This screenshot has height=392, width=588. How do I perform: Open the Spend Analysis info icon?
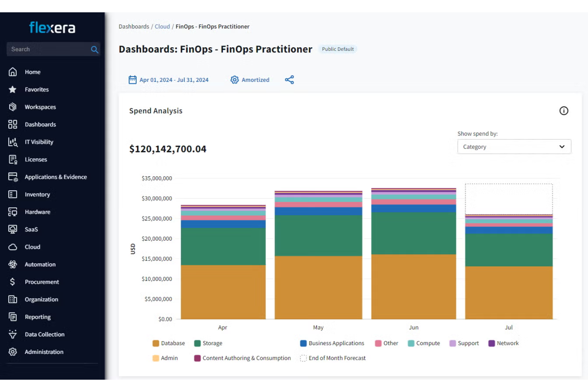[x=563, y=111]
